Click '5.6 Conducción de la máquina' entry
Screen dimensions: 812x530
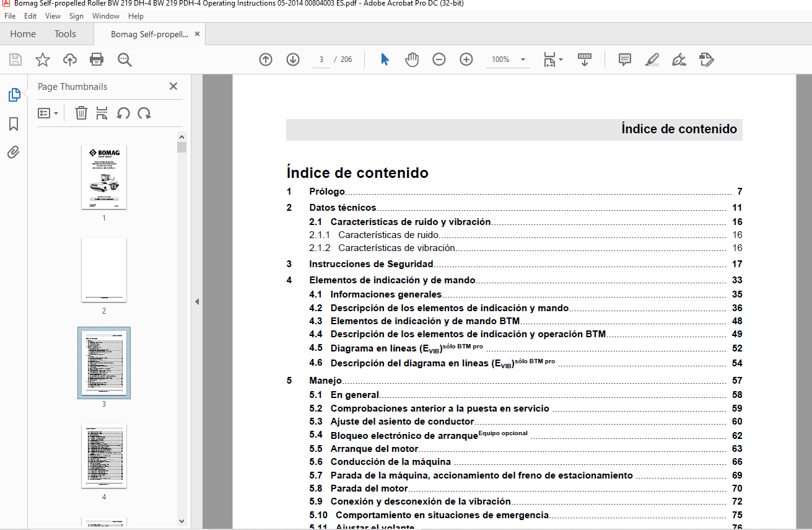[x=526, y=462]
